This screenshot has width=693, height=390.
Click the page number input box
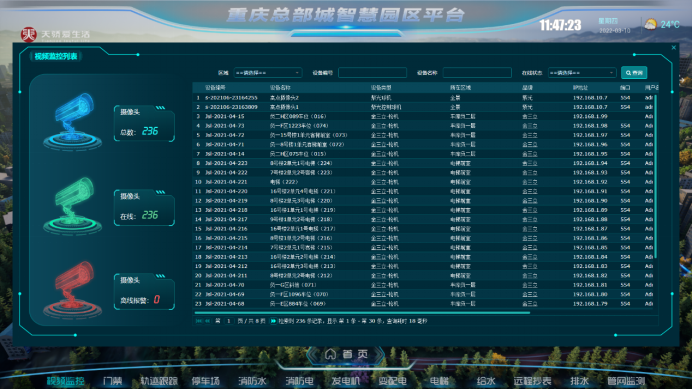click(x=229, y=321)
